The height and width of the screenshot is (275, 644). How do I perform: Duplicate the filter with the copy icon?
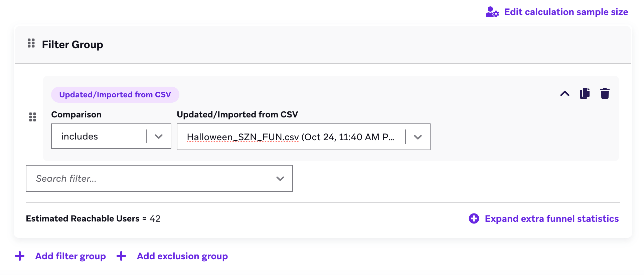point(585,94)
